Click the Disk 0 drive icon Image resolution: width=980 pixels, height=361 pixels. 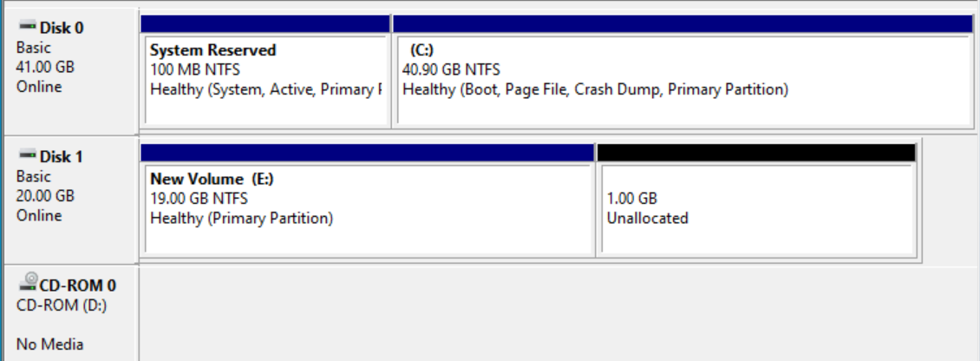click(28, 27)
